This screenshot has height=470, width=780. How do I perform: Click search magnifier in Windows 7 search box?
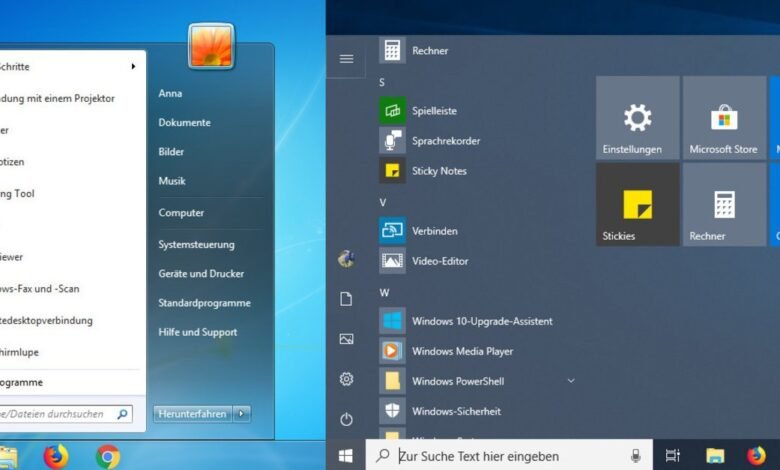122,414
